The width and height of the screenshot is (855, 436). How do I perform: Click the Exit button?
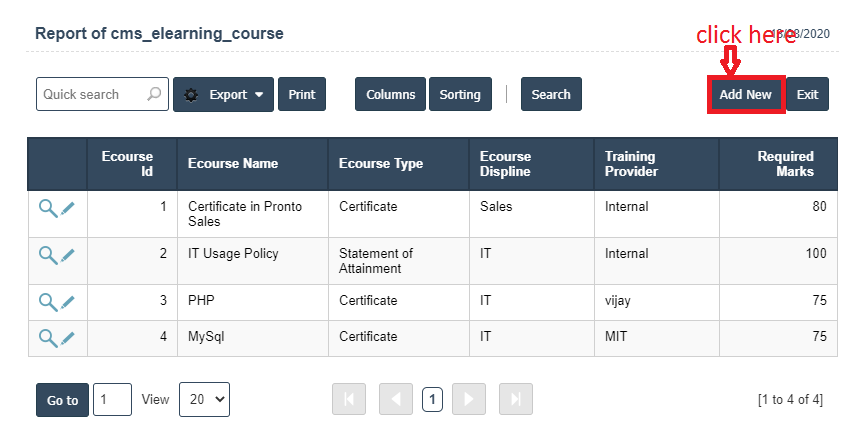point(807,95)
